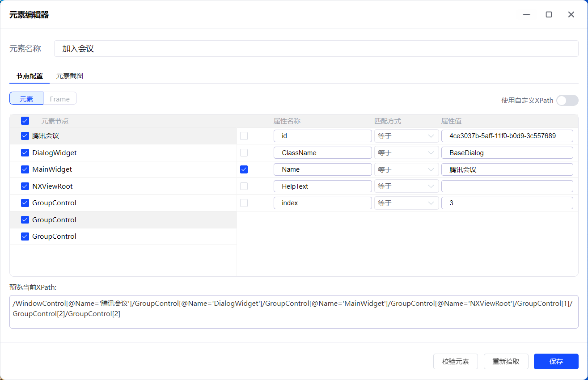Expand match mode dropdown for index row
588x380 pixels.
(406, 203)
